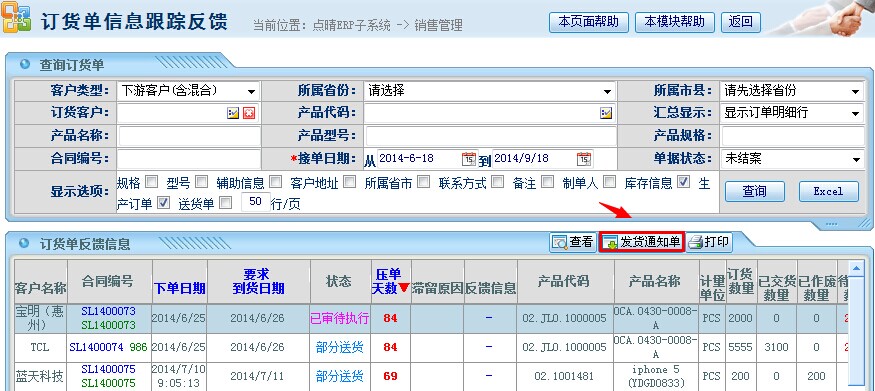Viewport: 875px width, 391px height.
Task: Click the 打印 printer button
Action: tap(709, 242)
